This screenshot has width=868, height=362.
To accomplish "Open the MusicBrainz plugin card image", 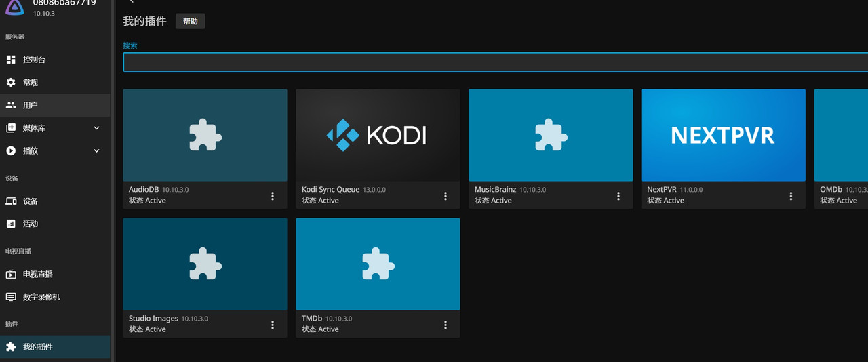I will [x=551, y=136].
